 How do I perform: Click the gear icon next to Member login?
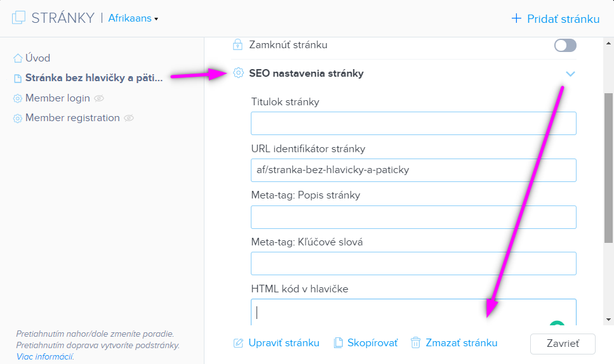click(x=18, y=98)
